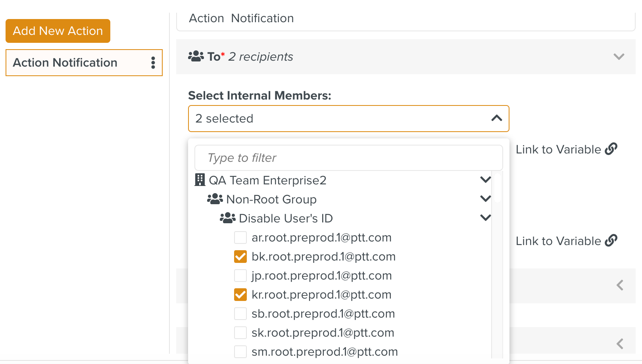Click the QA Team Enterprise2 building icon

pyautogui.click(x=200, y=180)
